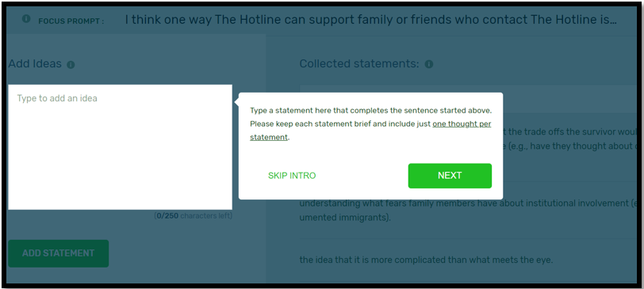Screen dimensions: 644x289
Task: Advance the intro with the NEXT button
Action: [450, 176]
